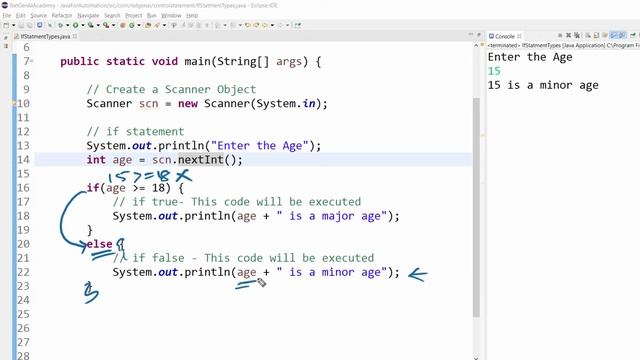The width and height of the screenshot is (640, 360).
Task: Expand the Search toolbar dropdown arrow
Action: 164,25
